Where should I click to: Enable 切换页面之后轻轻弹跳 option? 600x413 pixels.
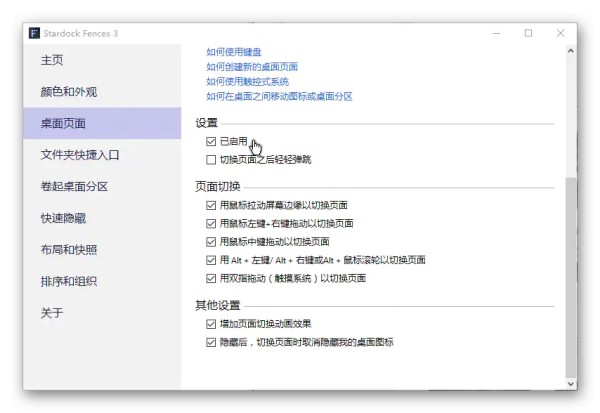tap(211, 160)
